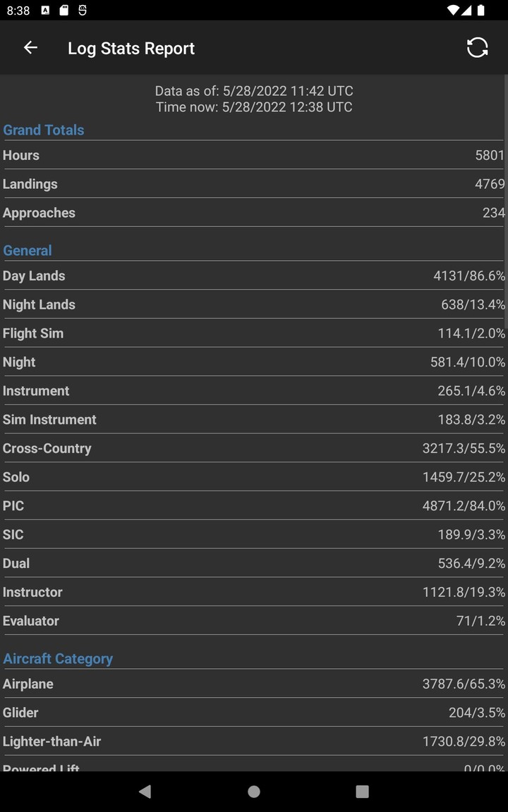This screenshot has width=508, height=812.
Task: Tap the triangular back navigation button
Action: pyautogui.click(x=145, y=791)
